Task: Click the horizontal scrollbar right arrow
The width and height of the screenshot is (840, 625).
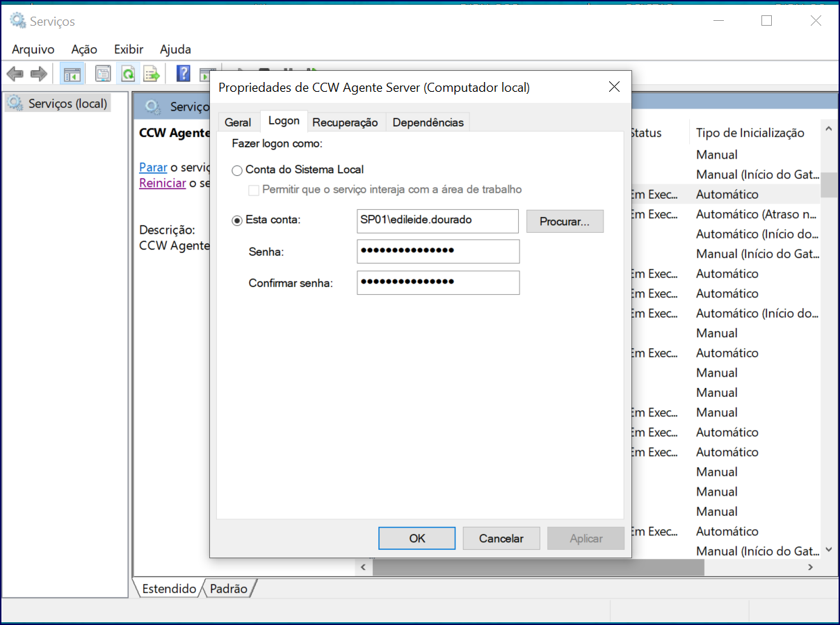Action: coord(811,567)
